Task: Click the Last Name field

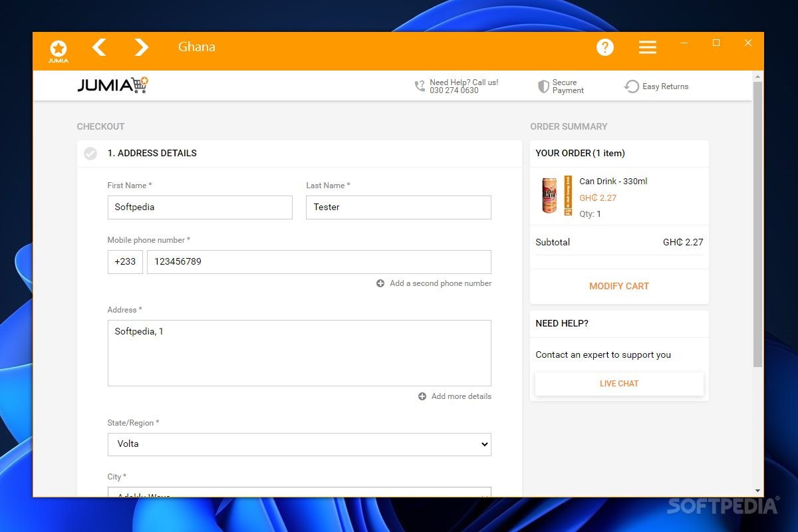Action: pyautogui.click(x=398, y=207)
